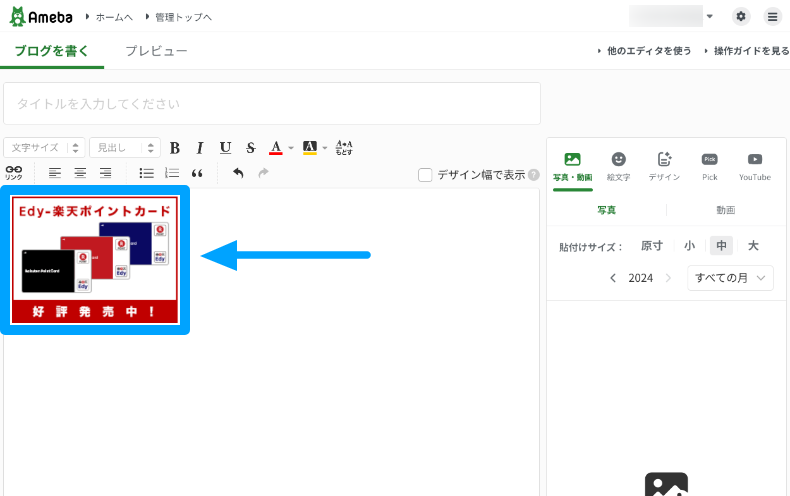This screenshot has width=790, height=496.
Task: Switch to ブログを書く tab
Action: click(x=52, y=51)
